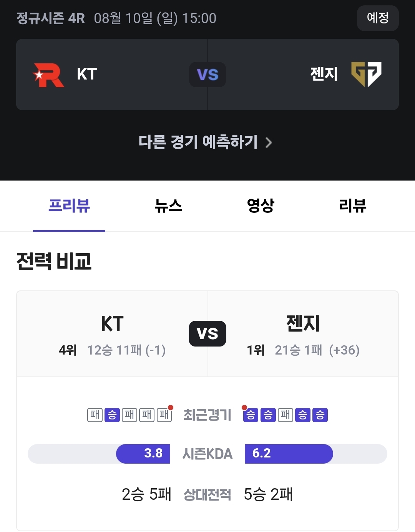Click the Gen.G team logo
415x532 pixels.
coord(366,74)
